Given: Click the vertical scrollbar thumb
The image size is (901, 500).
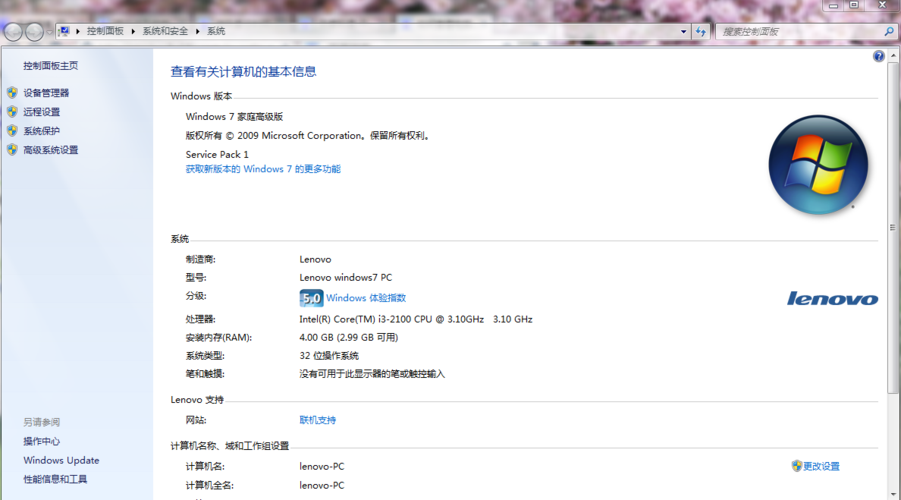Looking at the screenshot, I should tap(892, 228).
